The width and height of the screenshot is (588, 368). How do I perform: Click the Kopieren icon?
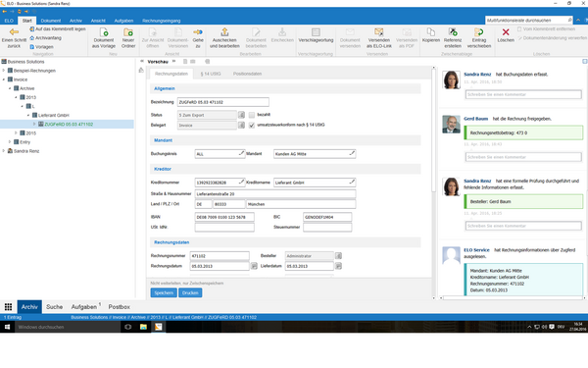pos(431,32)
